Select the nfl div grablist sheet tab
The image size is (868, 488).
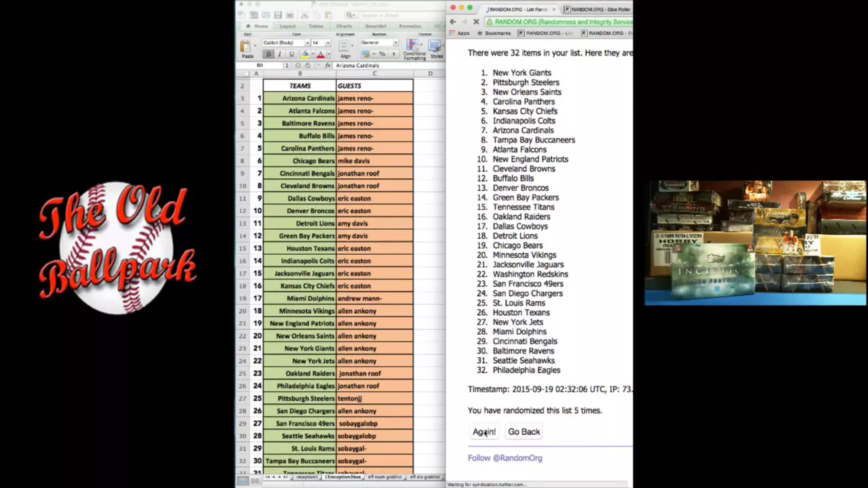(x=425, y=477)
